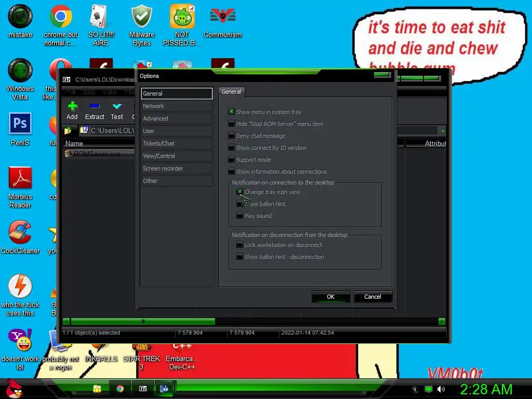Select the Network options category
This screenshot has width=532, height=399.
pyautogui.click(x=177, y=106)
